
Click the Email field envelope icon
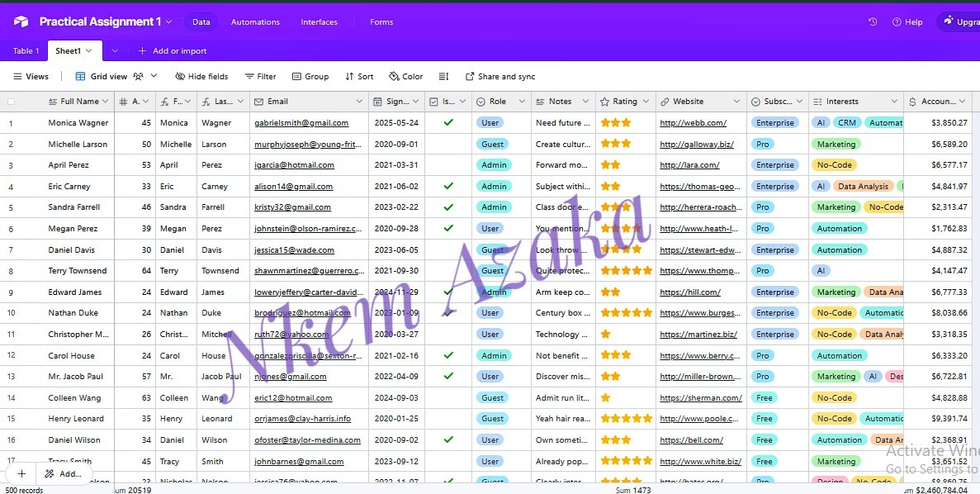[258, 102]
